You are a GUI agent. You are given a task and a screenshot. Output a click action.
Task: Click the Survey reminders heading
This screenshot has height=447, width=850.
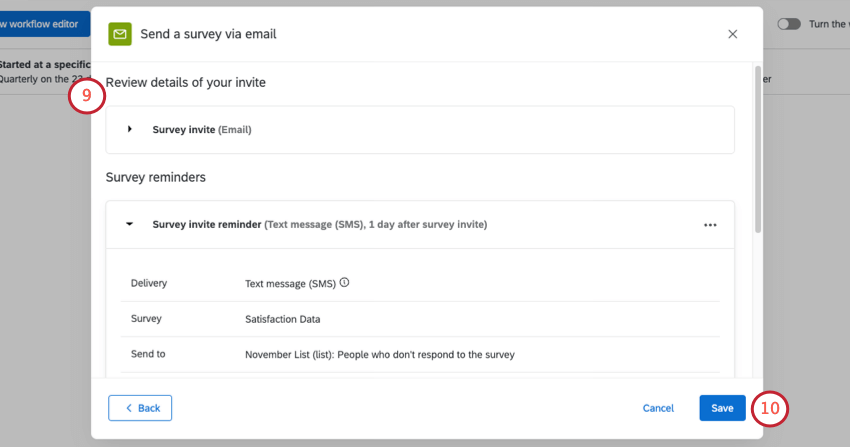tap(155, 177)
